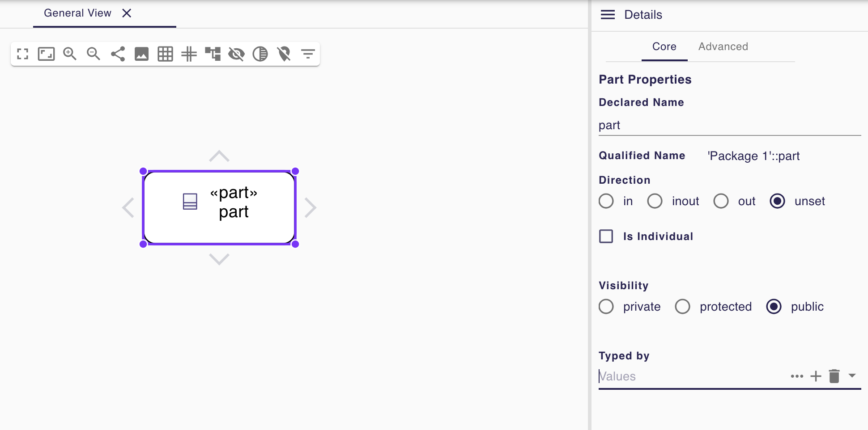This screenshot has height=430, width=868.
Task: Expand the Details panel hamburger menu
Action: 608,15
